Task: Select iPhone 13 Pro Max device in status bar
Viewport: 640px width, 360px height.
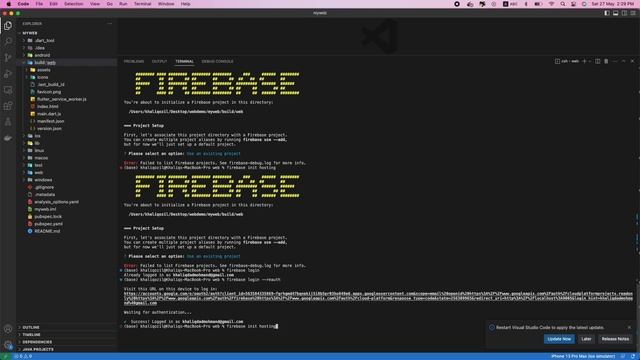Action: point(583,356)
